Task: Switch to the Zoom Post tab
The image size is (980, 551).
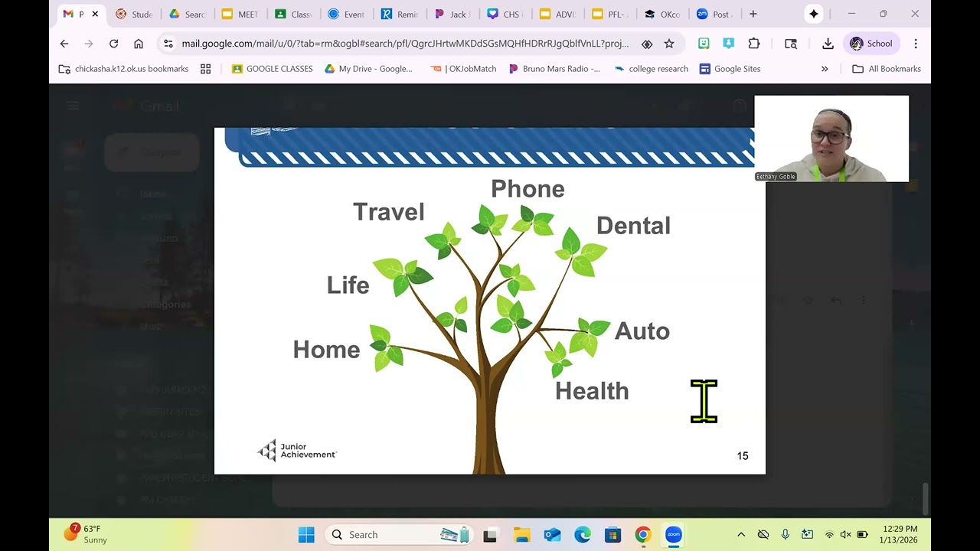Action: click(716, 14)
